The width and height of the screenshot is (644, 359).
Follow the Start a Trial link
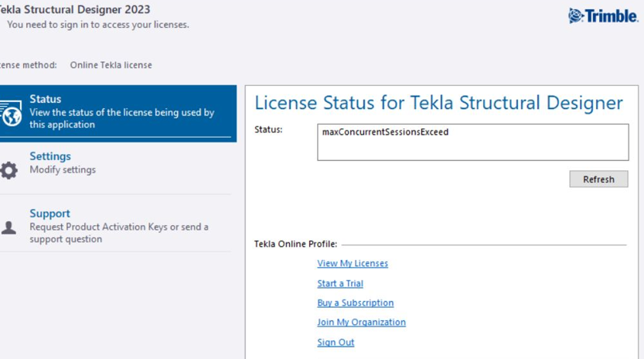click(340, 283)
